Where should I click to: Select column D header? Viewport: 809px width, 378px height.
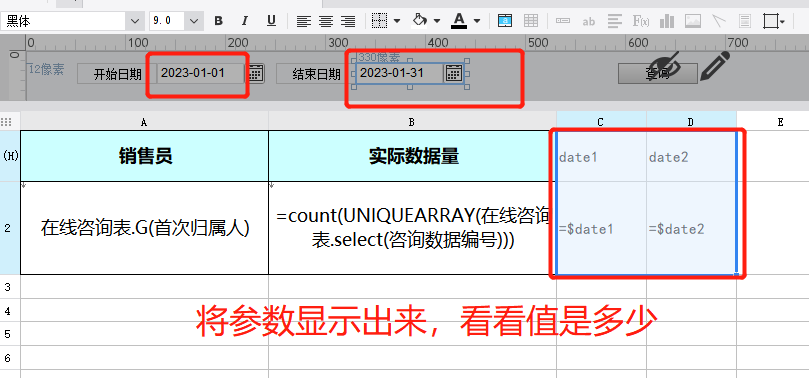tap(691, 122)
